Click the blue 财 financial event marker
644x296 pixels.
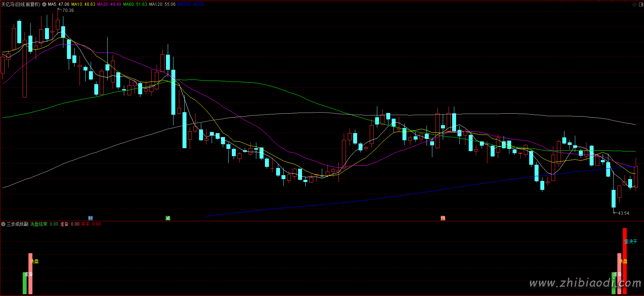pyautogui.click(x=90, y=218)
